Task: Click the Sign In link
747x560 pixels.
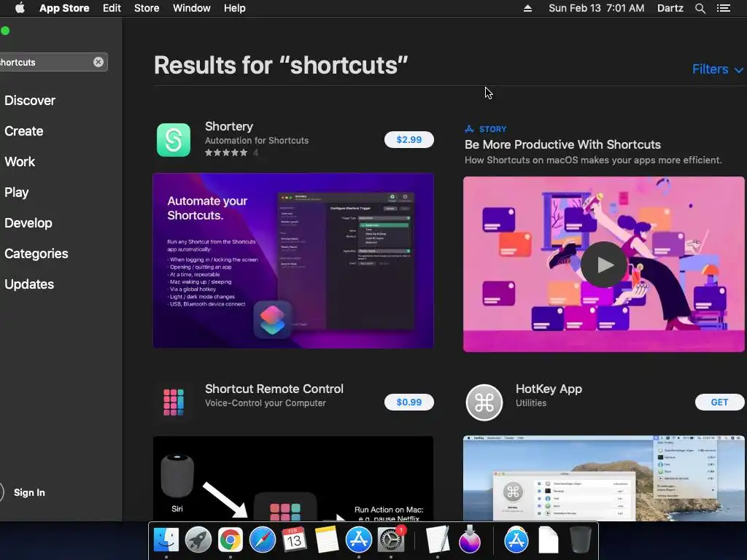Action: (29, 492)
